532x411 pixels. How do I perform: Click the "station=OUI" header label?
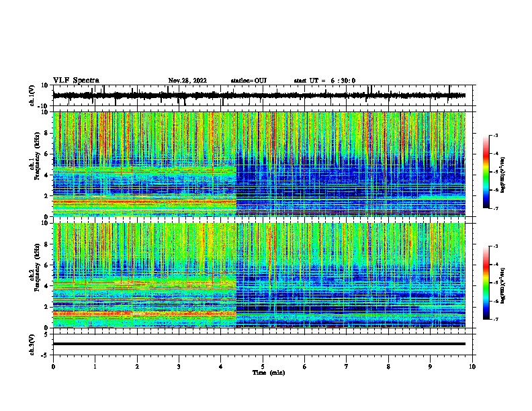pyautogui.click(x=249, y=81)
